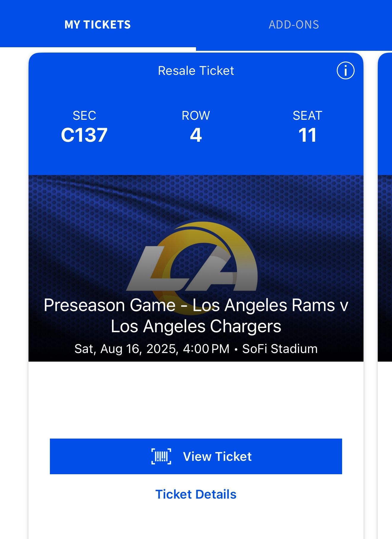Select the section number C137
This screenshot has height=539, width=392.
pos(84,135)
